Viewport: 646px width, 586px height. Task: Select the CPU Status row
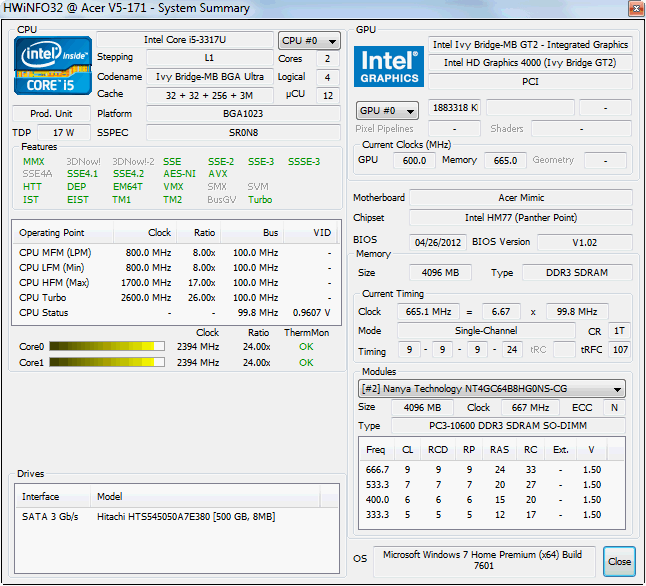175,313
